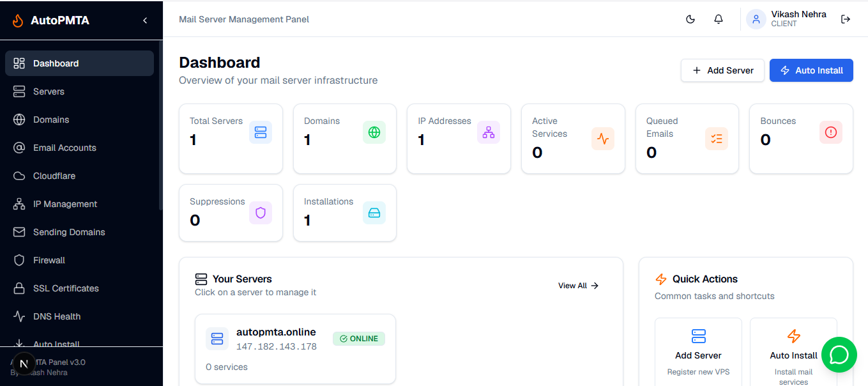Click the Total Servers card icon
868x386 pixels.
point(261,132)
